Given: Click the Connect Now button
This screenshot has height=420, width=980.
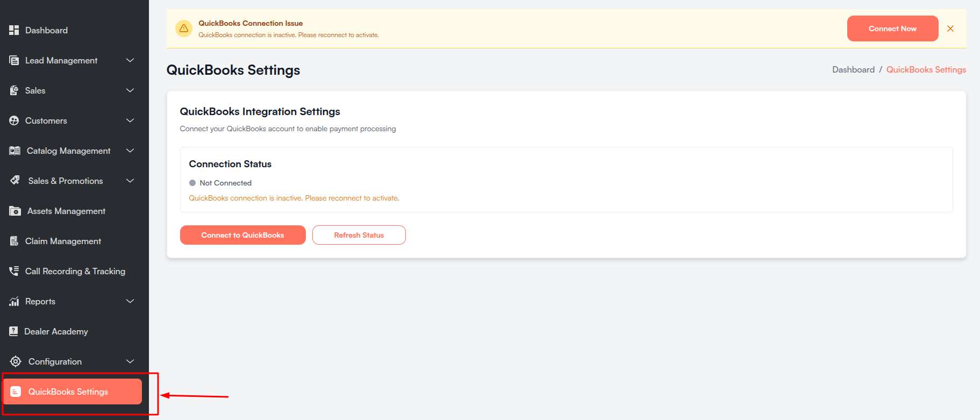Looking at the screenshot, I should click(892, 29).
